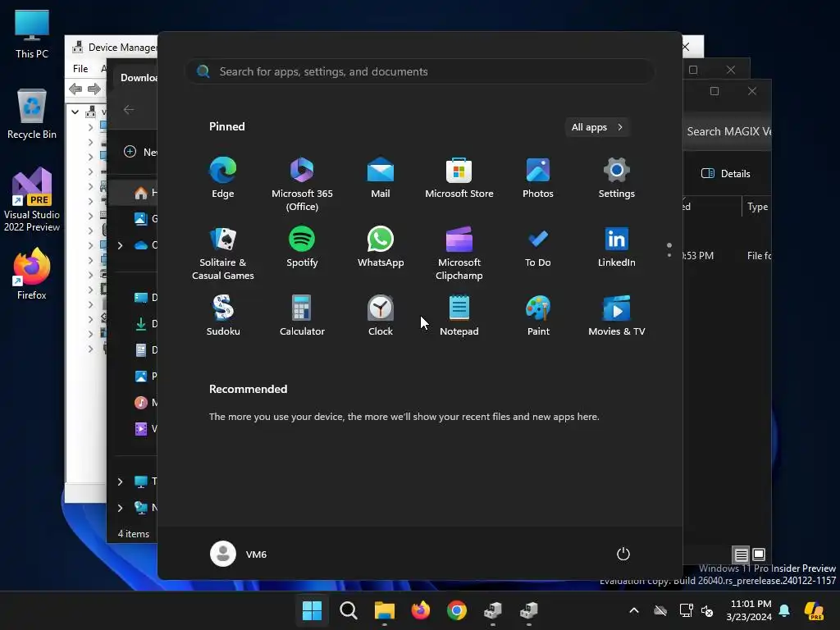Open Spotify
This screenshot has width=840, height=630.
click(302, 247)
